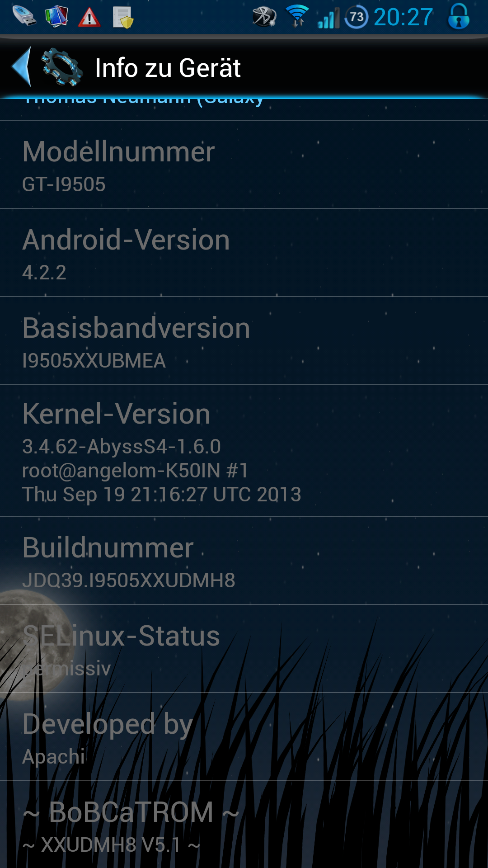
Task: Tap the red warning triangle icon
Action: [89, 17]
